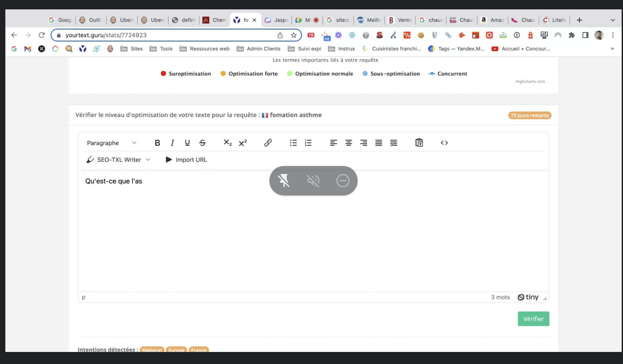Screen dimensions: 623x364
Task: Open the Chrome extensions puzzle menu
Action: 572,35
